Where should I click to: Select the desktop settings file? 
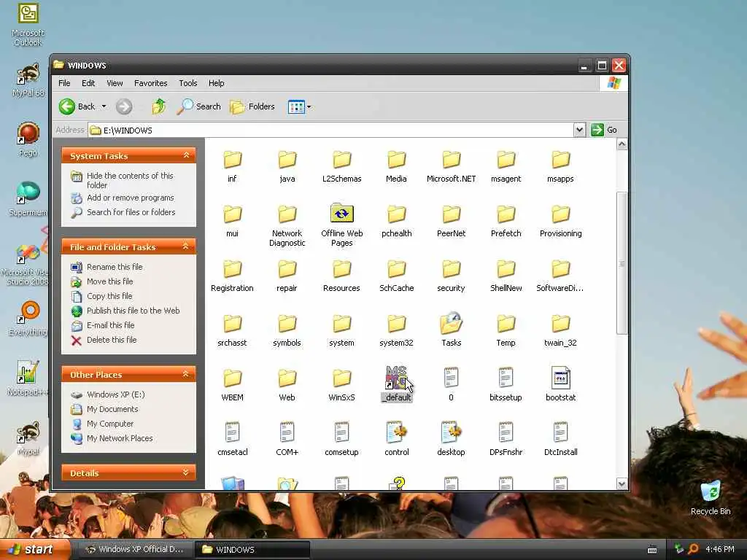(451, 439)
